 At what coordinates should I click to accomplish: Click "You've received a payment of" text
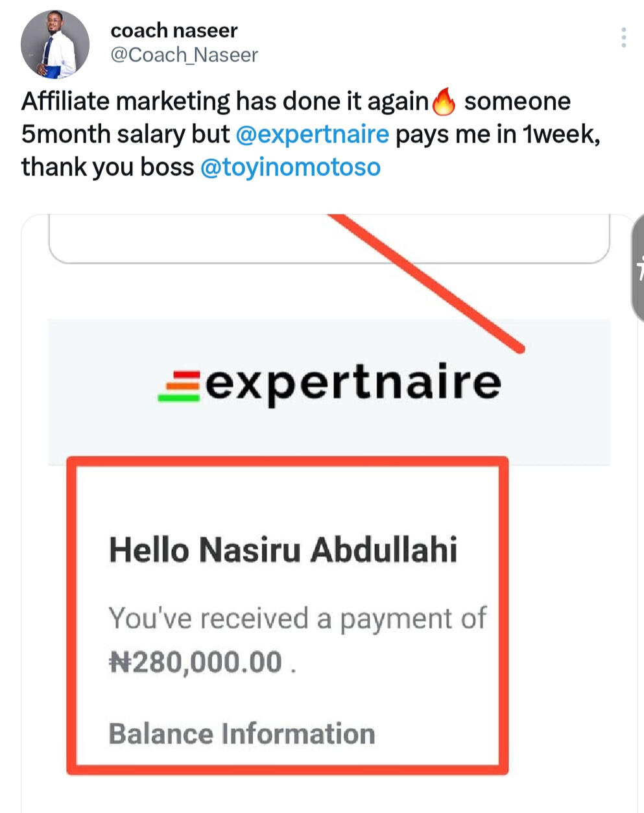coord(297,618)
